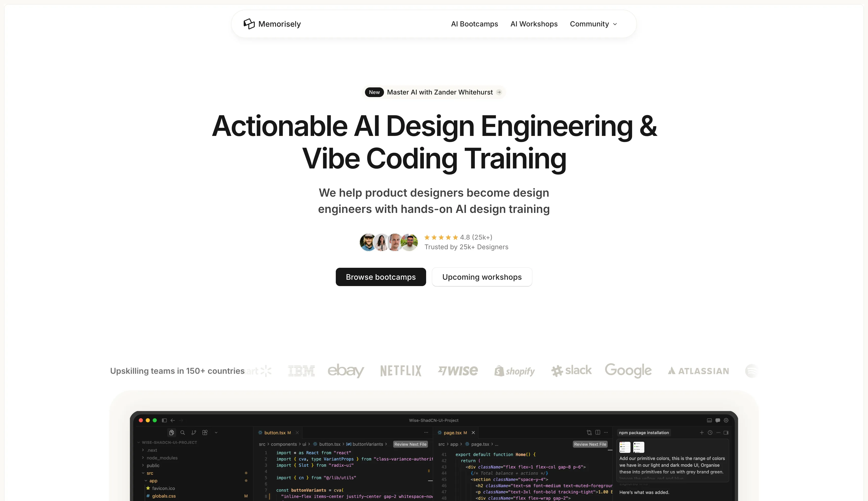
Task: Open the source control branch icon
Action: pyautogui.click(x=194, y=432)
